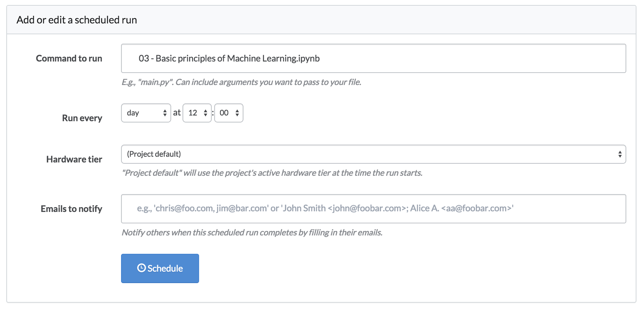Click the 'Add or edit a scheduled run' header

coord(76,20)
